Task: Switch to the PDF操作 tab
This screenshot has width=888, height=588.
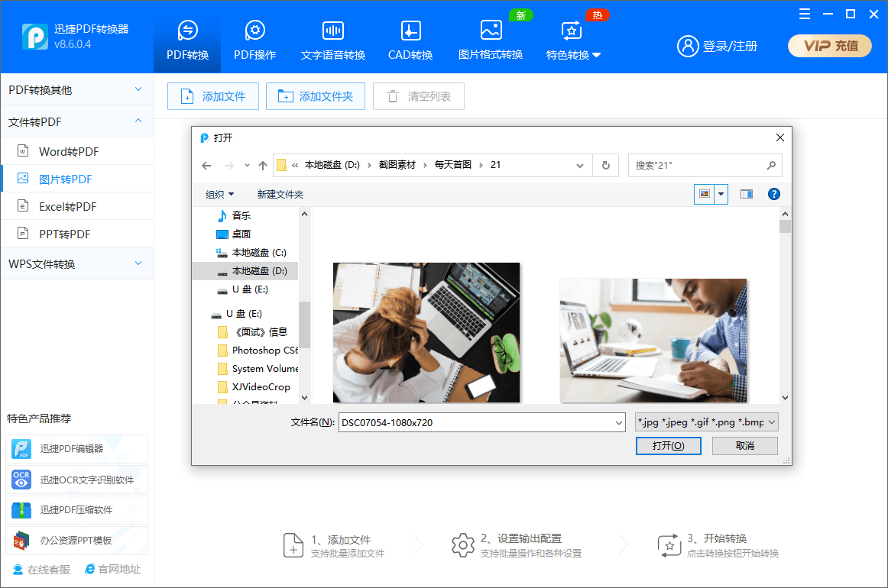Action: click(254, 40)
